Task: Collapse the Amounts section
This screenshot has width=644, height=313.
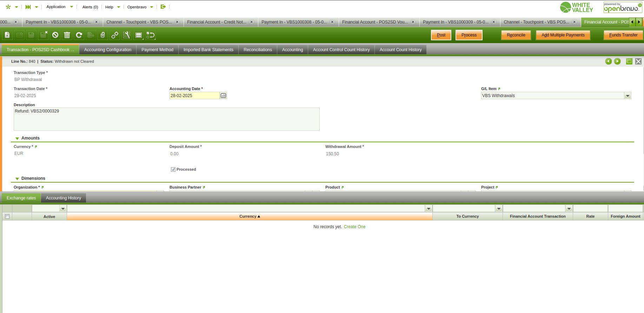Action: click(x=17, y=138)
